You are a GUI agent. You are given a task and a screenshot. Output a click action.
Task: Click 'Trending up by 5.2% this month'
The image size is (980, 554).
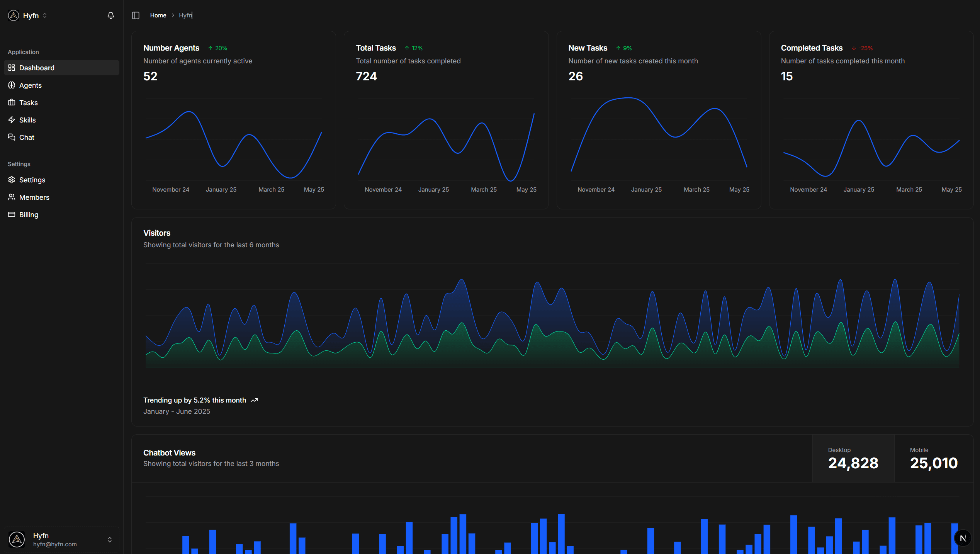[195, 400]
